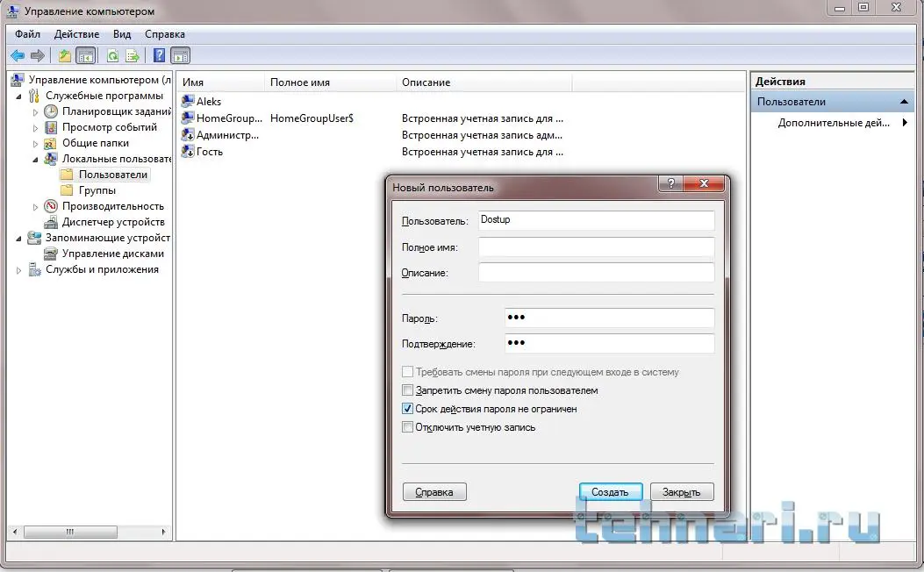Click the Группы folder icon
Screen dimensions: 924x572
[68, 190]
